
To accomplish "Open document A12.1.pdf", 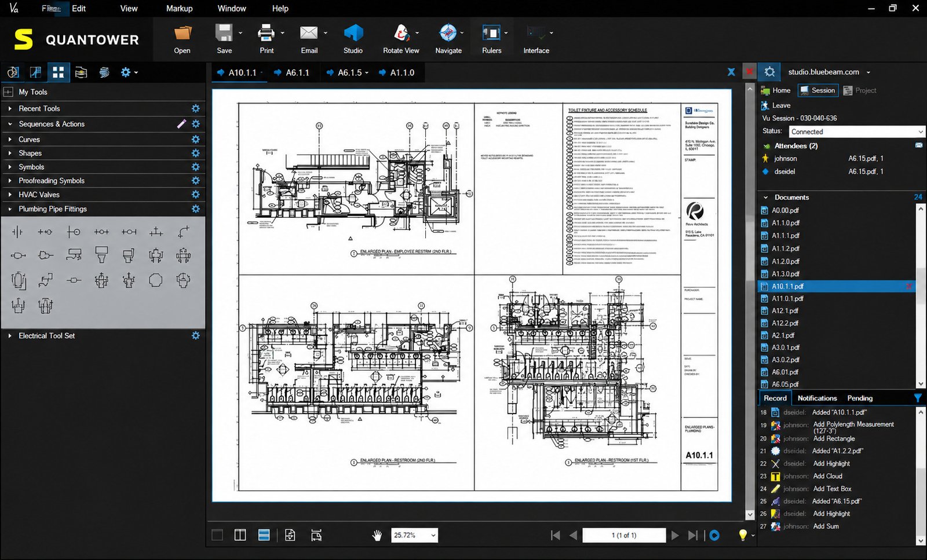I will pos(785,311).
